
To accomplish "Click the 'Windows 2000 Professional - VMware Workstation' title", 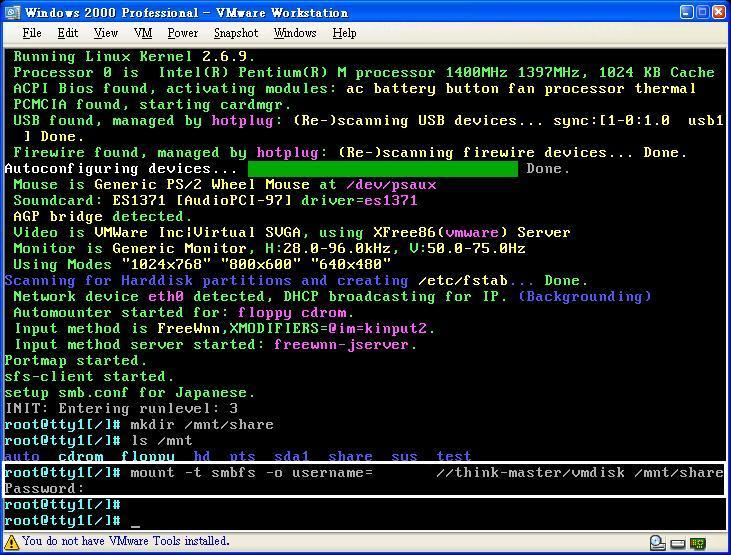I will 186,13.
